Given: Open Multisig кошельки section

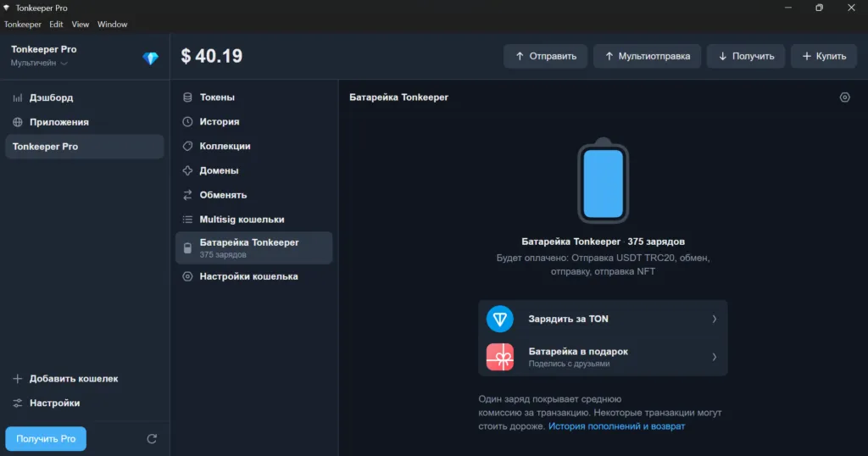Looking at the screenshot, I should [242, 220].
